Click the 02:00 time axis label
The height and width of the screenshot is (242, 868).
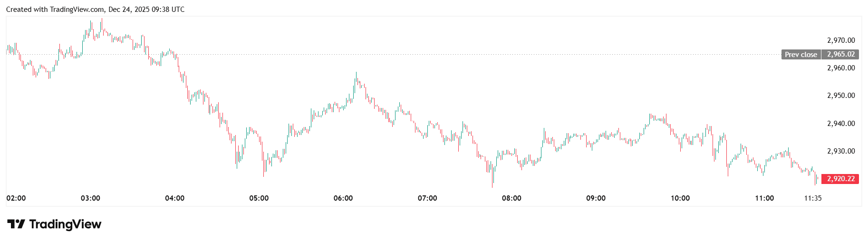click(16, 198)
